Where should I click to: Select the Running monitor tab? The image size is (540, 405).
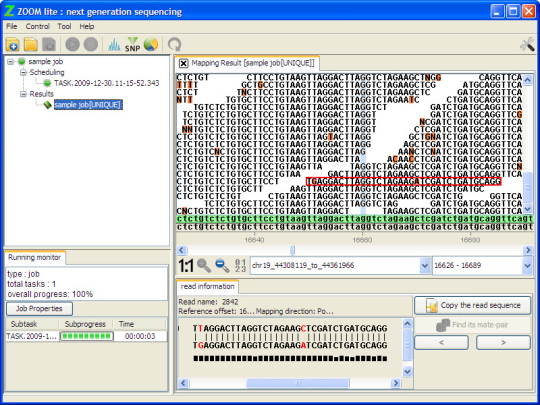[34, 257]
